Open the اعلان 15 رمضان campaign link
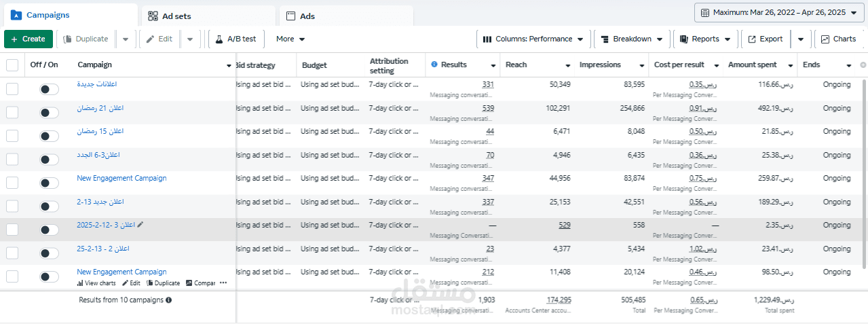Viewport: 868px width, 324px height. coord(100,131)
